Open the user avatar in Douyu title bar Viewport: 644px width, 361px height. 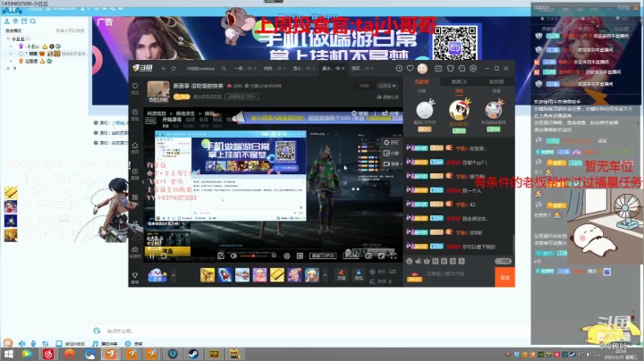(x=422, y=69)
